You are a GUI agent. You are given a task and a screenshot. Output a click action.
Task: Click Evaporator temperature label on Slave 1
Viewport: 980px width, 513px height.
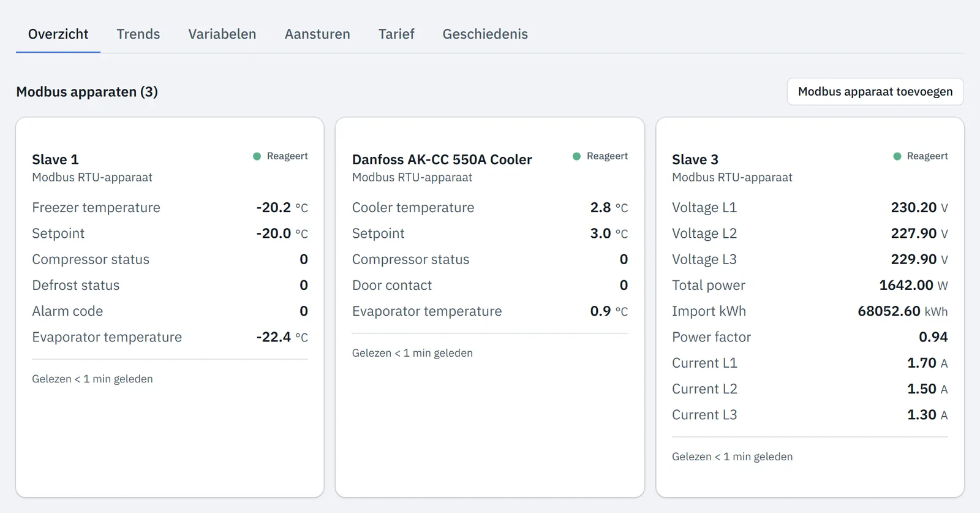[107, 337]
